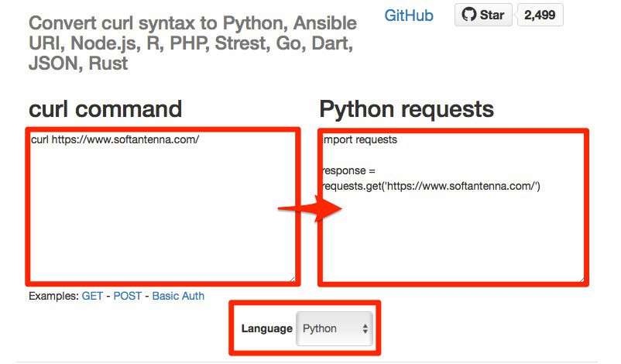Click the GitHub octocat icon
The height and width of the screenshot is (364, 621).
coord(469,15)
